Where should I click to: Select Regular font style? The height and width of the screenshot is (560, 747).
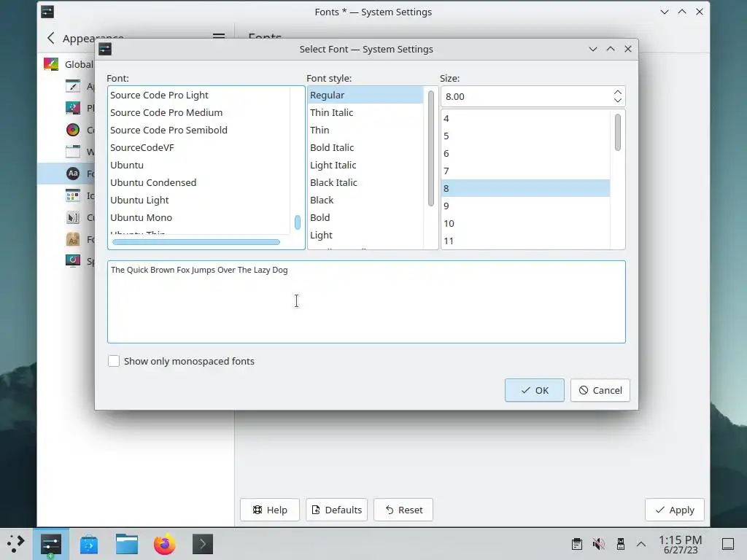(x=365, y=96)
